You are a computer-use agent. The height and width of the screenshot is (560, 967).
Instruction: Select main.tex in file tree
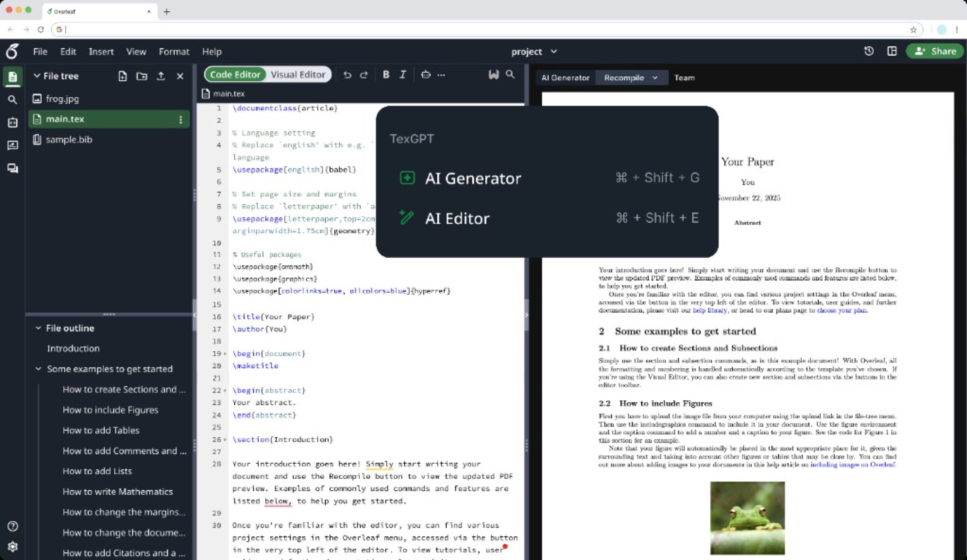(x=109, y=119)
